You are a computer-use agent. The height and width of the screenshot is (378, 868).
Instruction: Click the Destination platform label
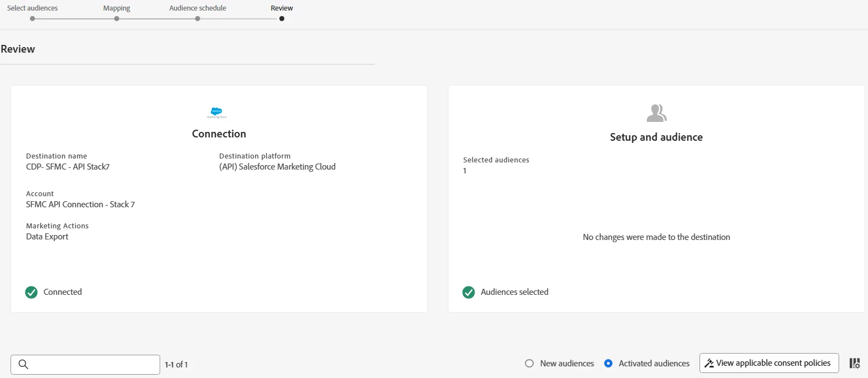pos(255,156)
